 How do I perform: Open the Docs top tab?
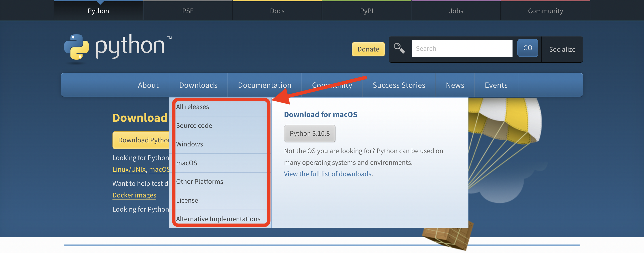[x=277, y=11]
